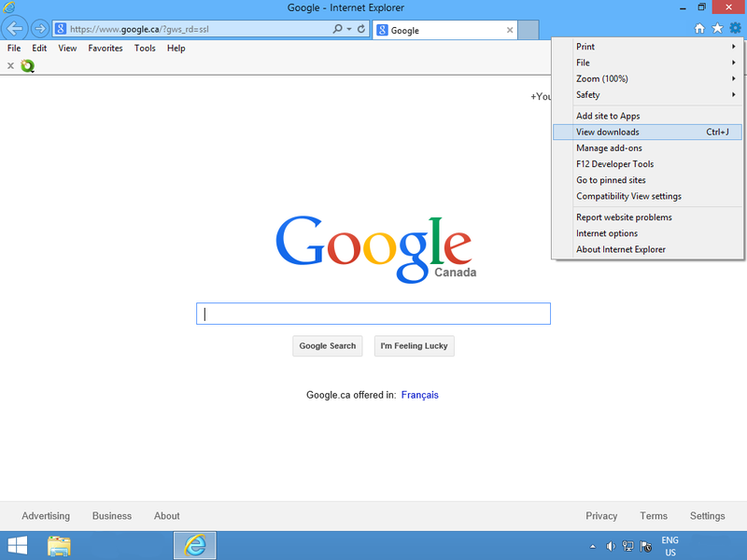Select View downloads menu entry

click(647, 132)
